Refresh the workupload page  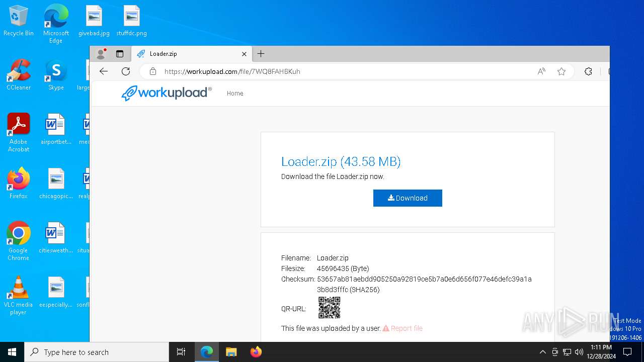pyautogui.click(x=126, y=71)
